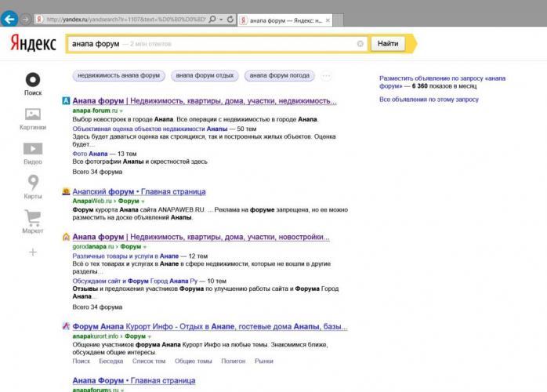This screenshot has height=392, width=547.
Task: Open the Картинки image search
Action: (x=33, y=119)
